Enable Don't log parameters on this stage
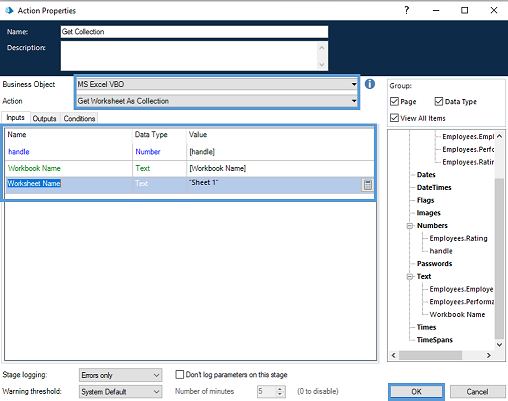Screen dimensions: 508x401 (x=180, y=375)
